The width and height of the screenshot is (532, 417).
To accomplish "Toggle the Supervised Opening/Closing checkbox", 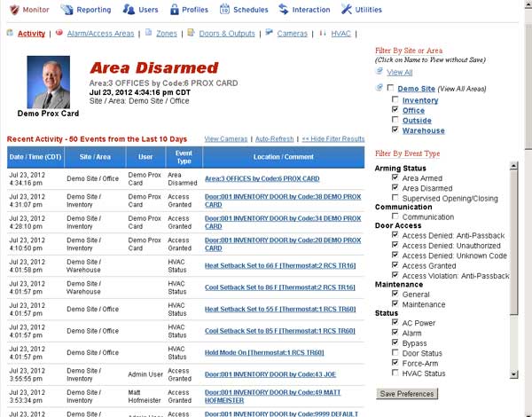I will click(395, 197).
